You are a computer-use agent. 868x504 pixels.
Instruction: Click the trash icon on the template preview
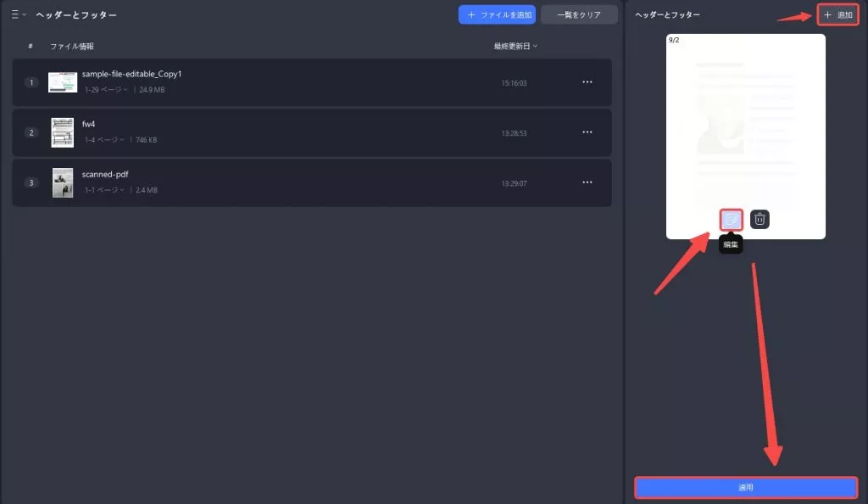pyautogui.click(x=759, y=219)
